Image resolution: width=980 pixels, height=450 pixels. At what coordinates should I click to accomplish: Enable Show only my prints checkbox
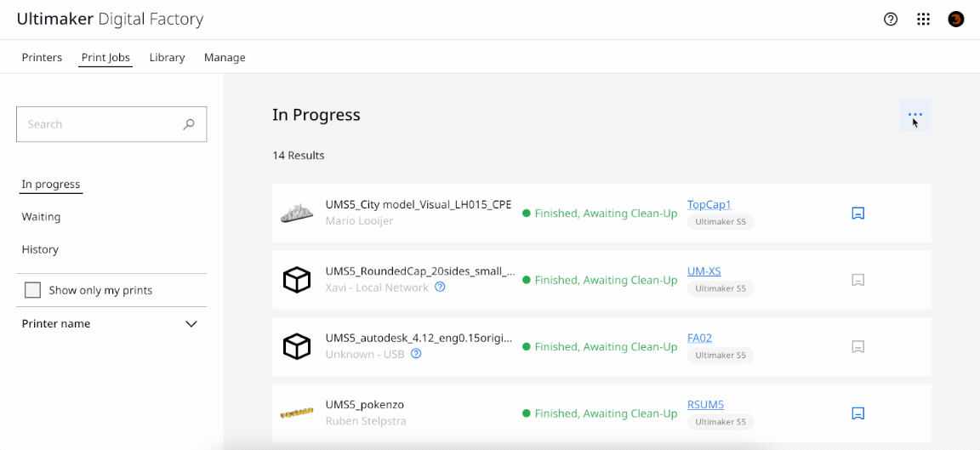pyautogui.click(x=32, y=290)
